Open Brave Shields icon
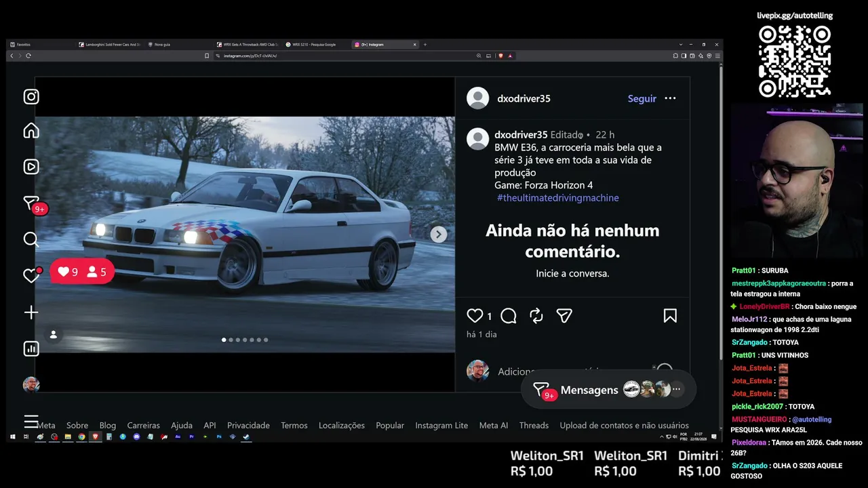The height and width of the screenshot is (488, 868). coord(500,56)
